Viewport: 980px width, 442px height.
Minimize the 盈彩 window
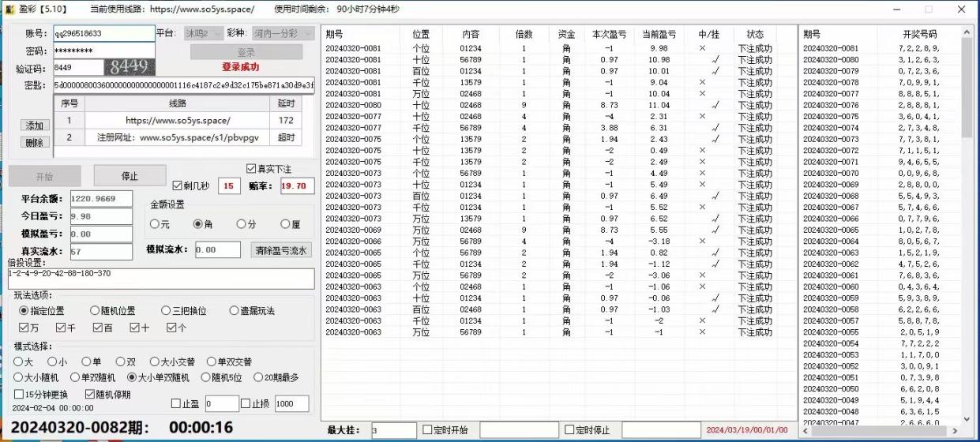[897, 9]
